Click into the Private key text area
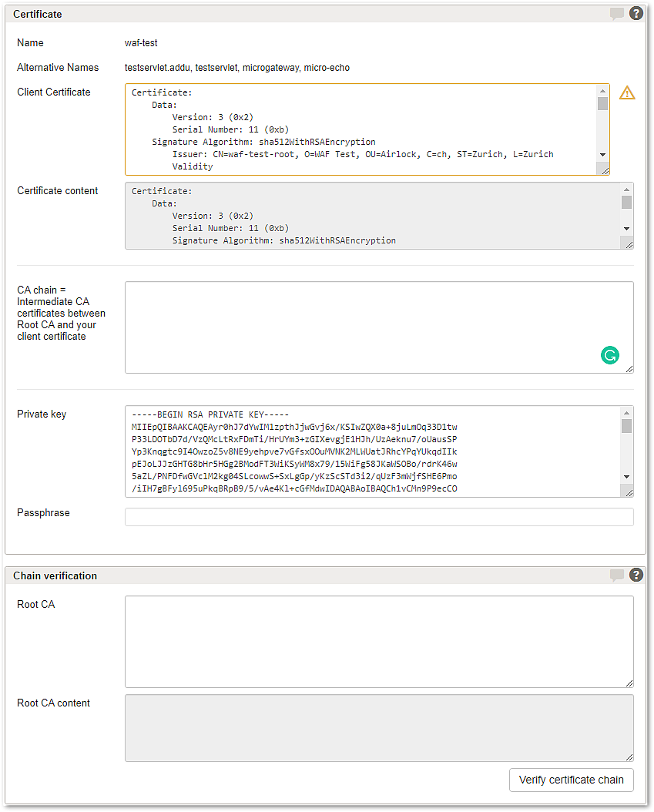This screenshot has width=654, height=812. click(379, 451)
